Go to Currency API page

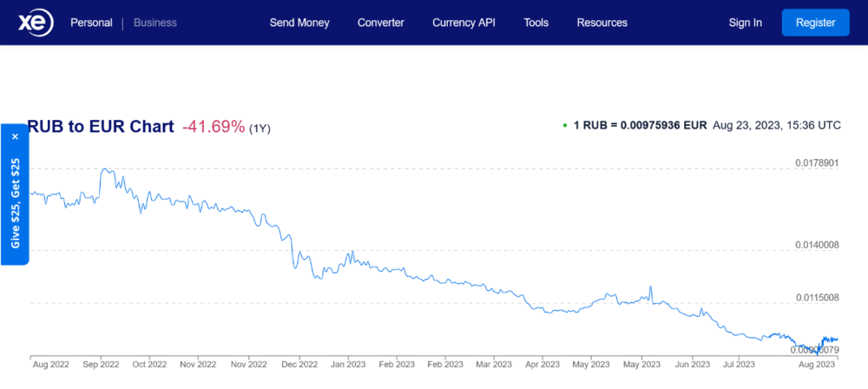pyautogui.click(x=464, y=23)
